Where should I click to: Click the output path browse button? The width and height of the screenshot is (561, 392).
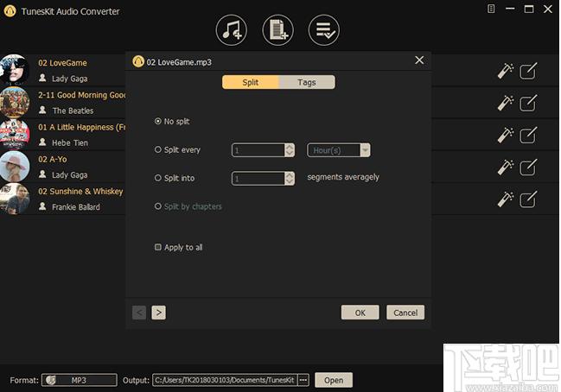303,380
